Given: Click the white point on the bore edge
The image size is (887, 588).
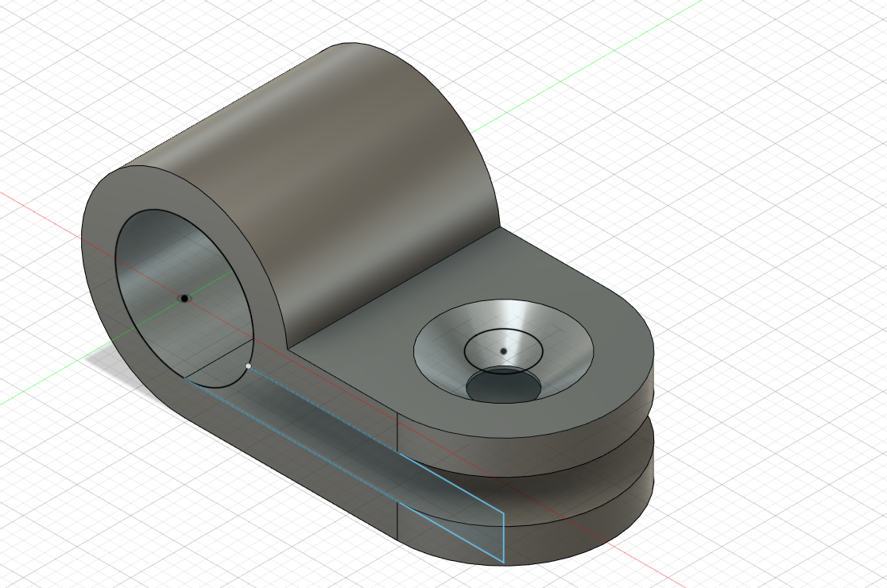Looking at the screenshot, I should point(248,366).
